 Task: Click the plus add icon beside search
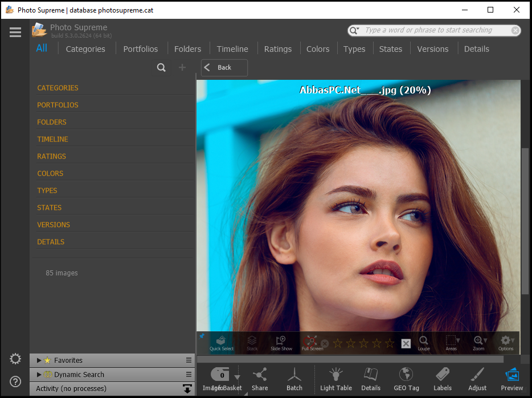tap(182, 68)
